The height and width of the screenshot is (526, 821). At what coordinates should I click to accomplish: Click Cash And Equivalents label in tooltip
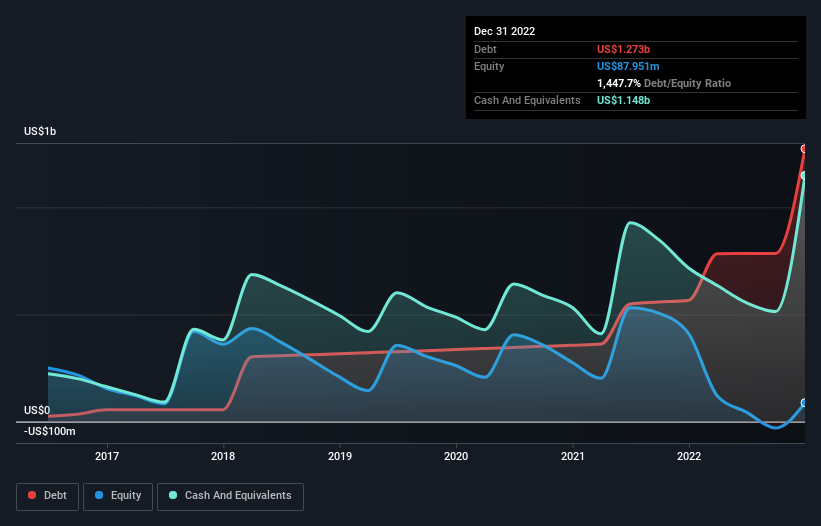(x=527, y=100)
